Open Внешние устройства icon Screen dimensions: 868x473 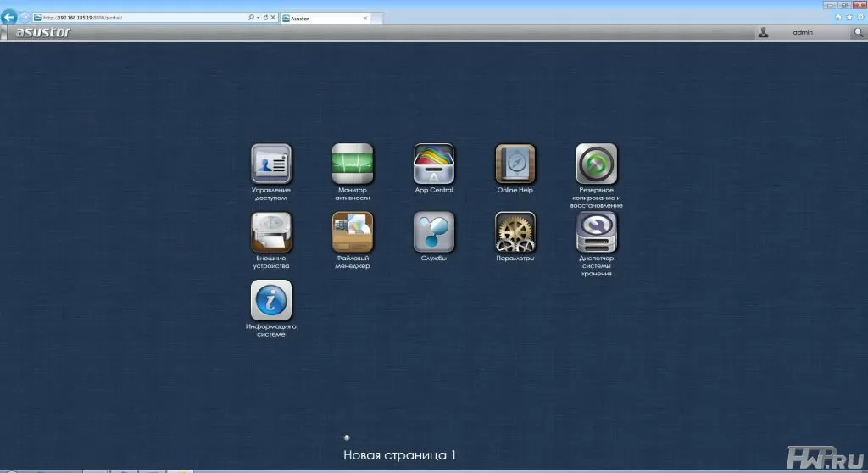(x=270, y=232)
